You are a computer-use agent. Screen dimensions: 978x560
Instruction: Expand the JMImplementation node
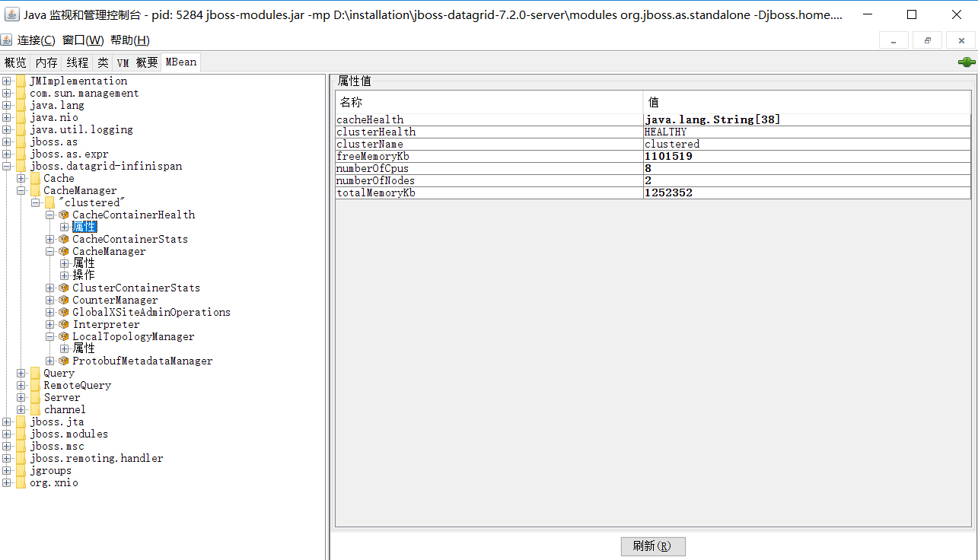pyautogui.click(x=7, y=81)
